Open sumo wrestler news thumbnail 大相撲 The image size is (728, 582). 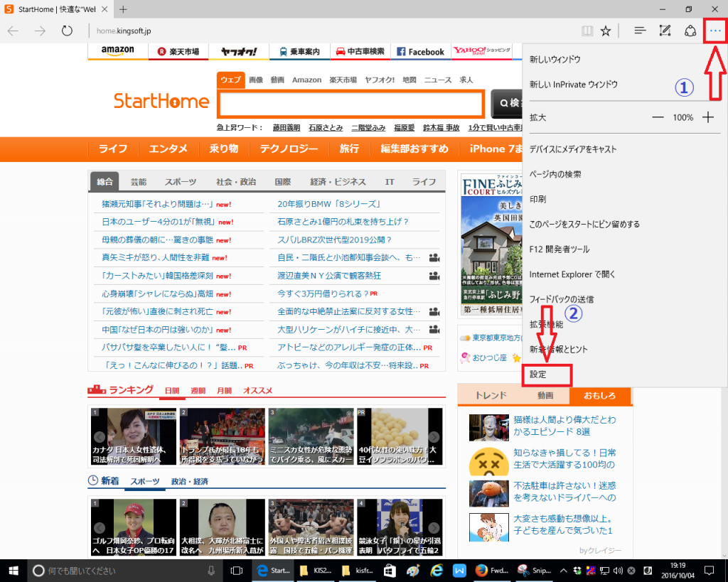223,527
